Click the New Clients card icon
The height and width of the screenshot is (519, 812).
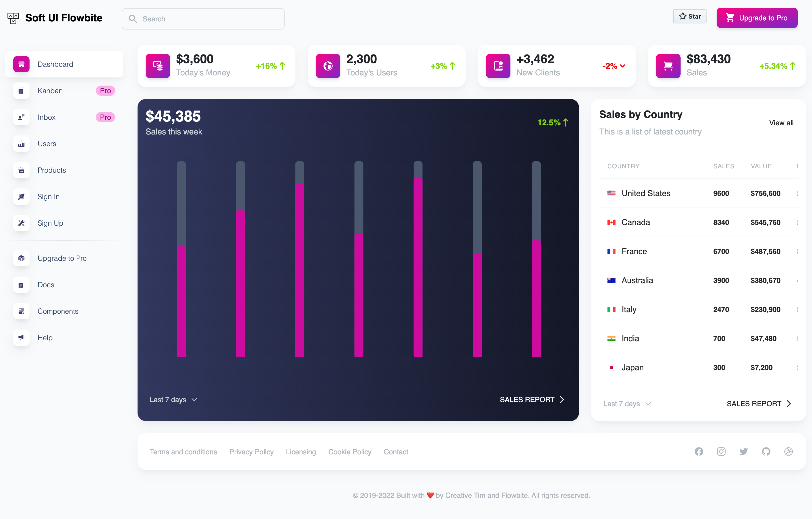click(498, 66)
